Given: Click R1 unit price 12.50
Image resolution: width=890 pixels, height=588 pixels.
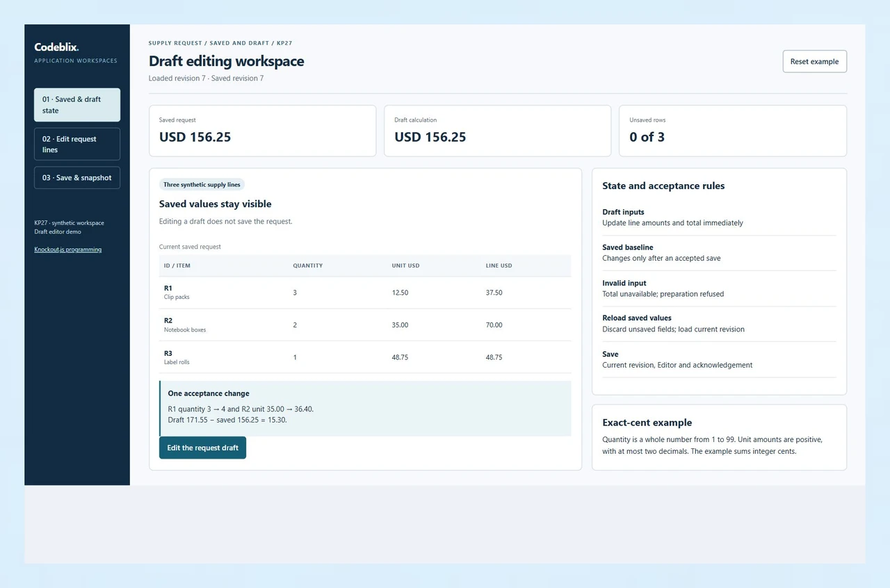Looking at the screenshot, I should 400,293.
